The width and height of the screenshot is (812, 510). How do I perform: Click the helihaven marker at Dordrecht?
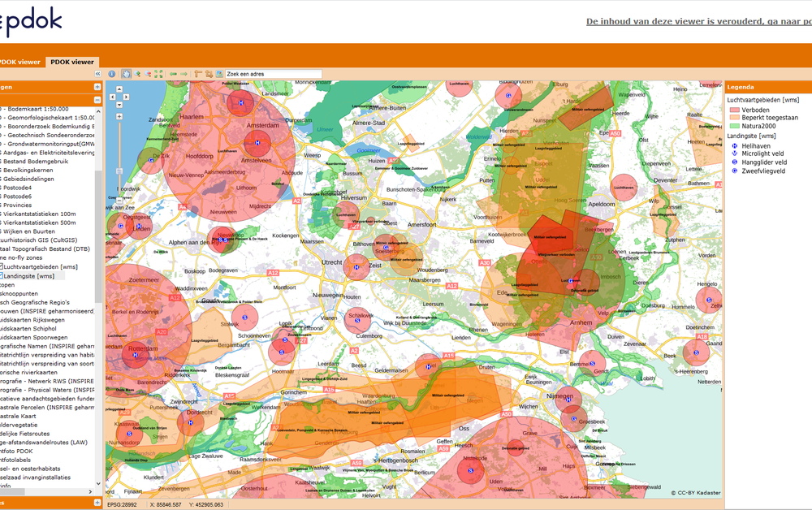[191, 422]
